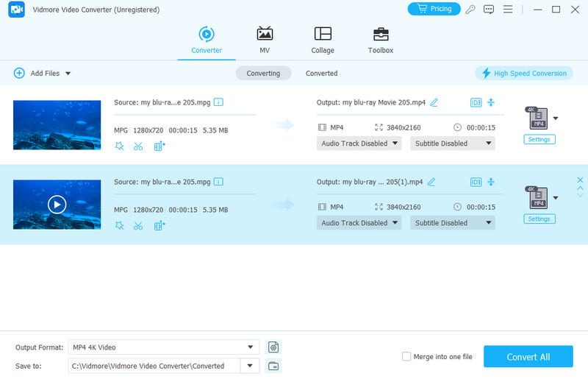The height and width of the screenshot is (379, 588).
Task: Click the Convert All button
Action: pyautogui.click(x=528, y=356)
